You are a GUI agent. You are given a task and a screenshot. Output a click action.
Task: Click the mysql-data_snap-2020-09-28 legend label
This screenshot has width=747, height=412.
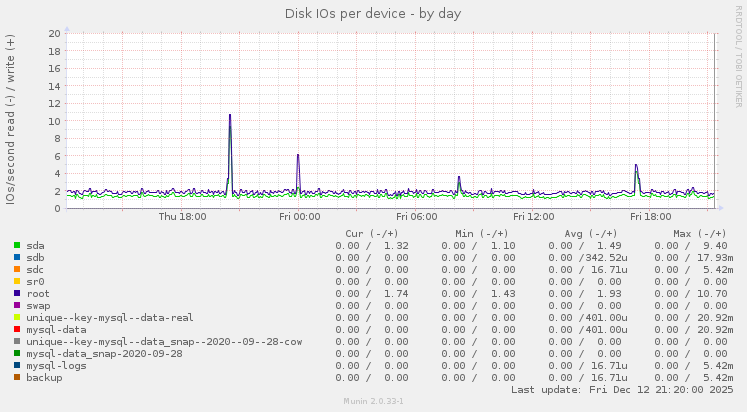point(104,353)
